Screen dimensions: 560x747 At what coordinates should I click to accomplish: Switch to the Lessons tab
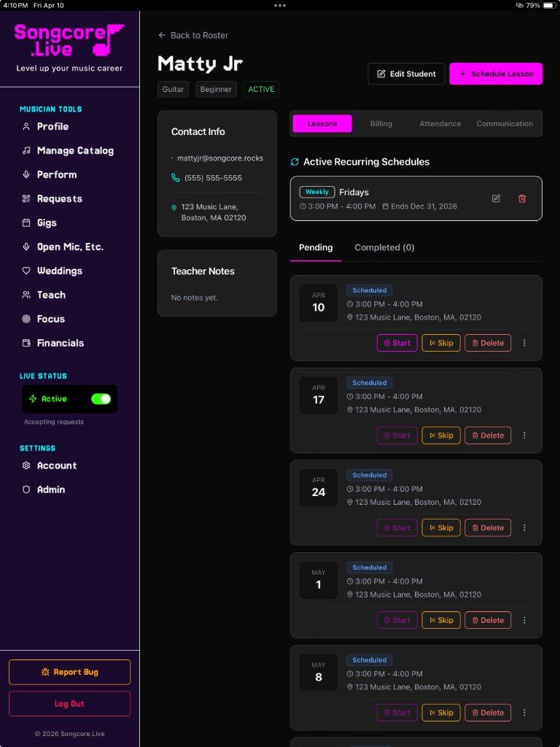click(x=322, y=123)
